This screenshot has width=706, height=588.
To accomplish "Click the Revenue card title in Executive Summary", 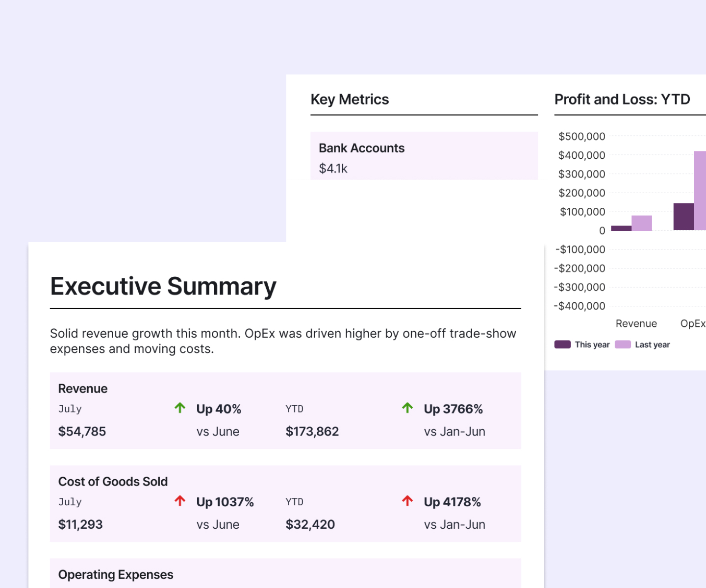I will click(x=83, y=389).
